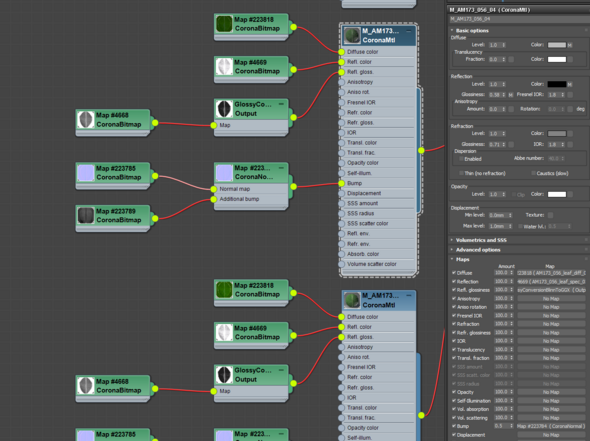Collapse the lower GlossyCo Output node

[x=281, y=370]
